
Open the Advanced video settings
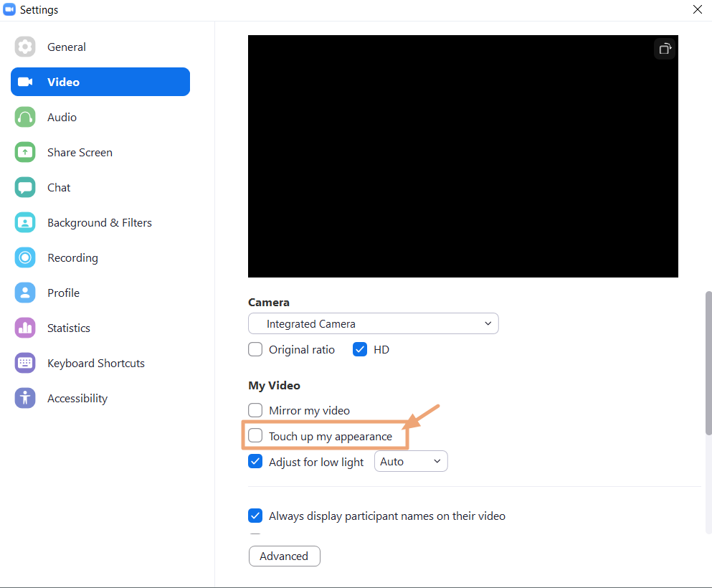point(284,556)
